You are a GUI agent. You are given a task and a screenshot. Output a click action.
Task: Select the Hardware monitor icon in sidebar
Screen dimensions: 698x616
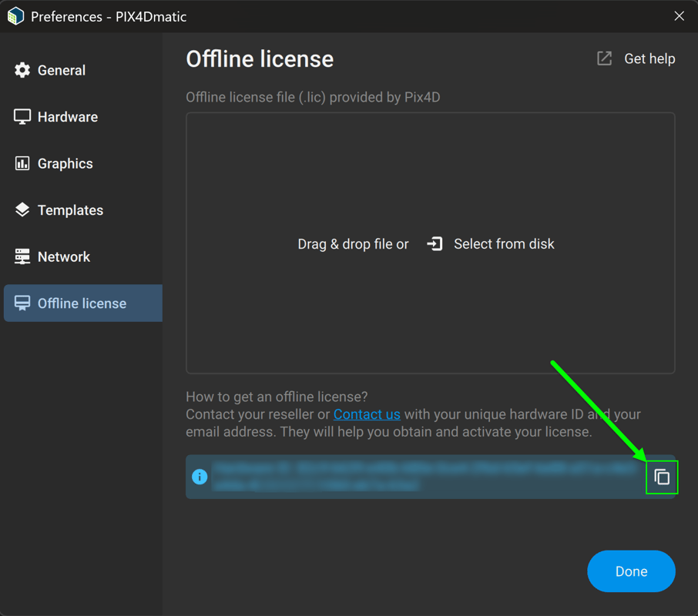[23, 116]
